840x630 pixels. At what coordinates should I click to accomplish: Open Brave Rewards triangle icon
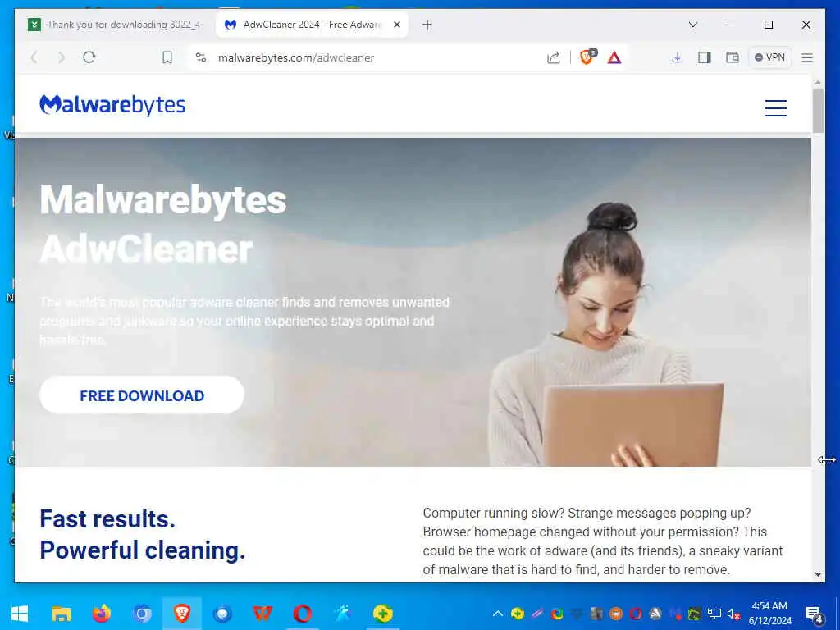(614, 57)
